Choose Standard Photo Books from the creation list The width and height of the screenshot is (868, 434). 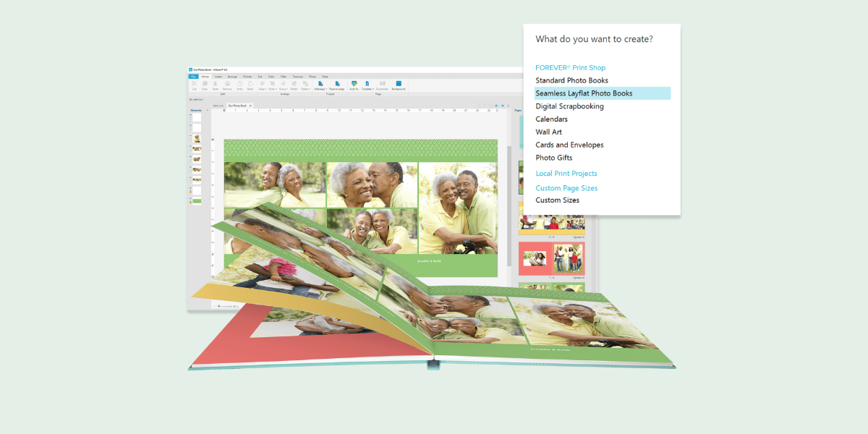coord(571,80)
